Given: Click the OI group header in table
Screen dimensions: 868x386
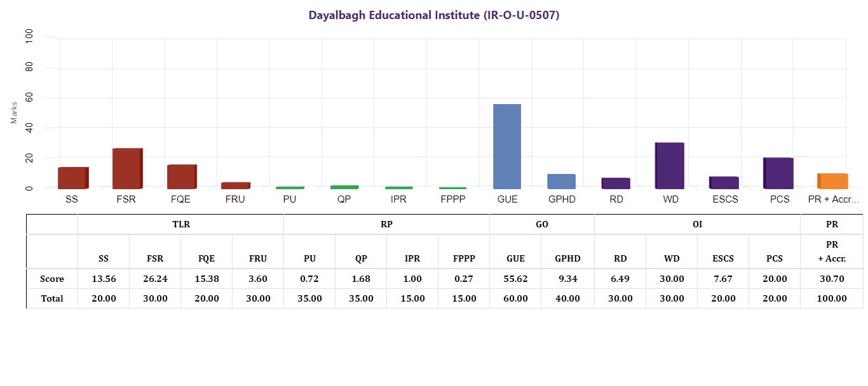Looking at the screenshot, I should click(x=697, y=224).
